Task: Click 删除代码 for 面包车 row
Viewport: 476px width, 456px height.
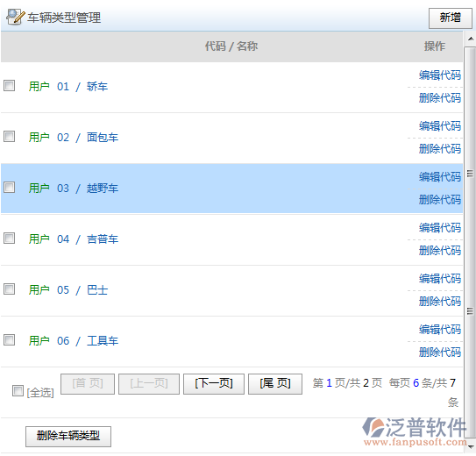Action: (x=440, y=149)
